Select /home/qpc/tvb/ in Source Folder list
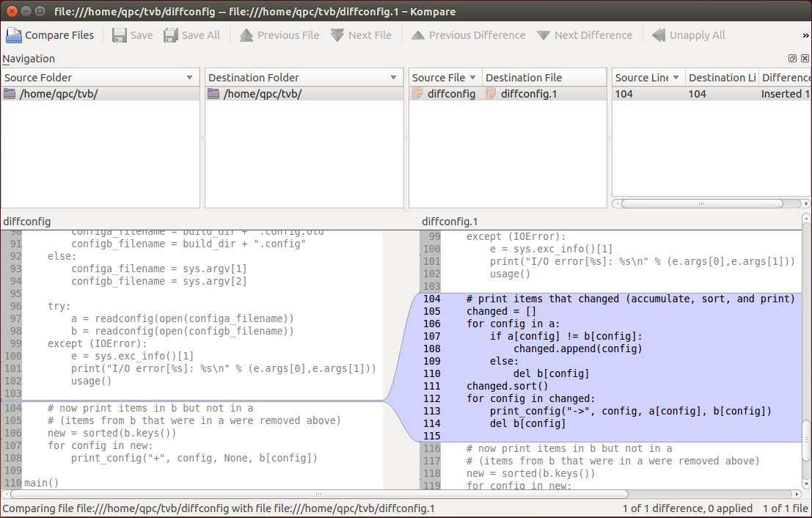 click(59, 94)
